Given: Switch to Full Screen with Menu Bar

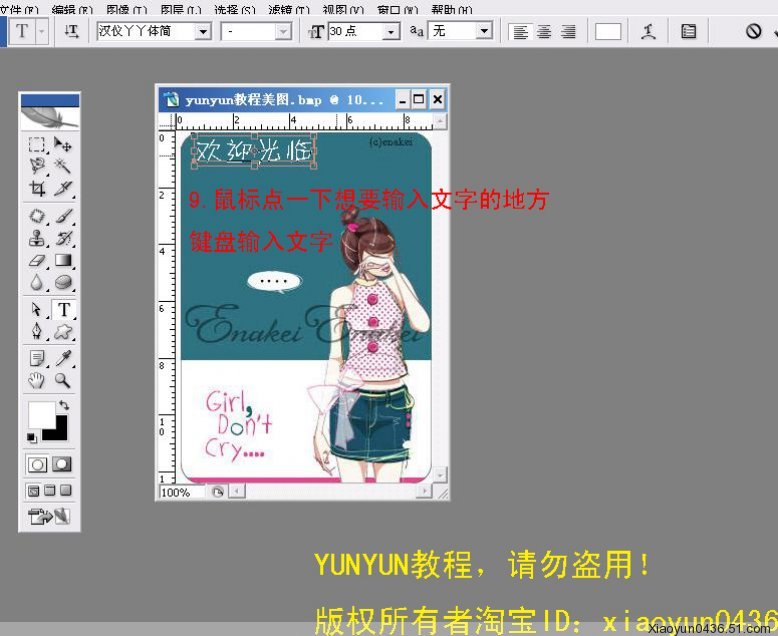Looking at the screenshot, I should point(50,491).
